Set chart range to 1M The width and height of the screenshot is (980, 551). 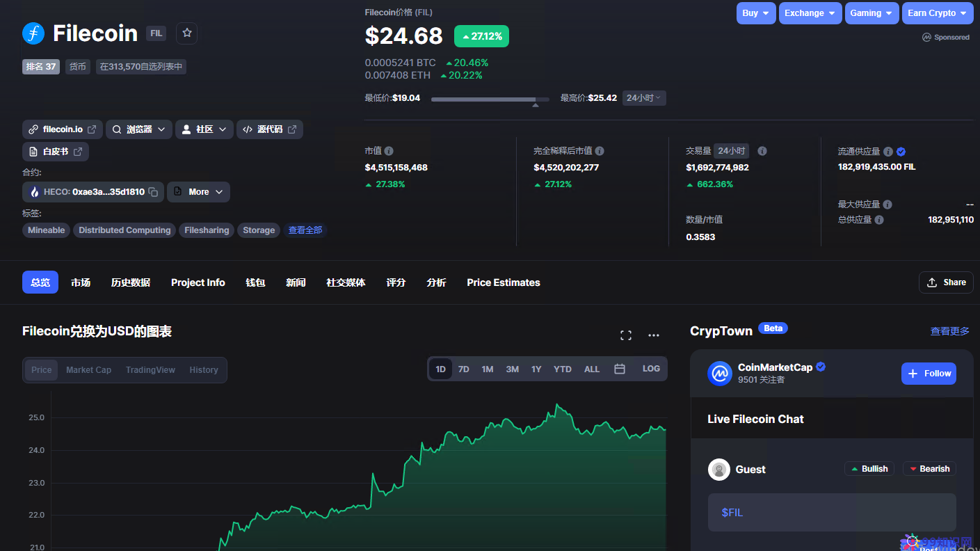(488, 369)
